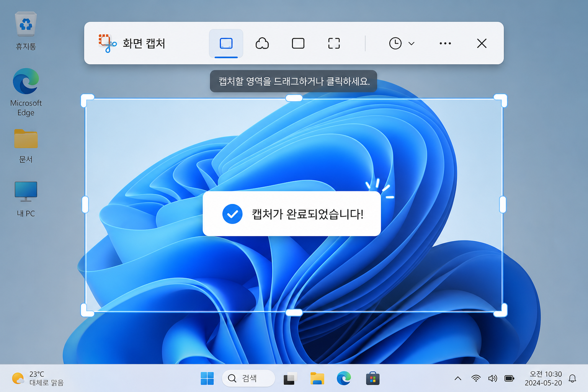Open Wi-Fi network settings in tray
588x392 pixels.
click(x=476, y=378)
